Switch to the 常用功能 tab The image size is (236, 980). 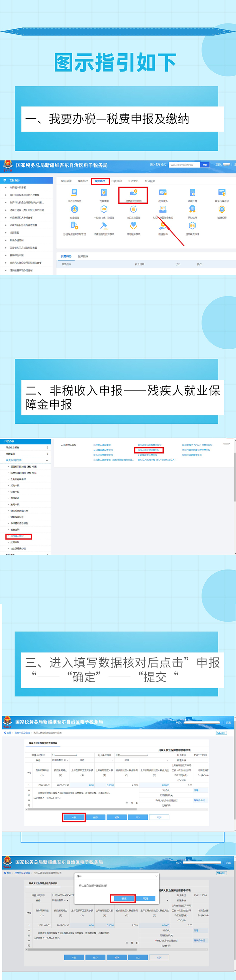pyautogui.click(x=66, y=181)
